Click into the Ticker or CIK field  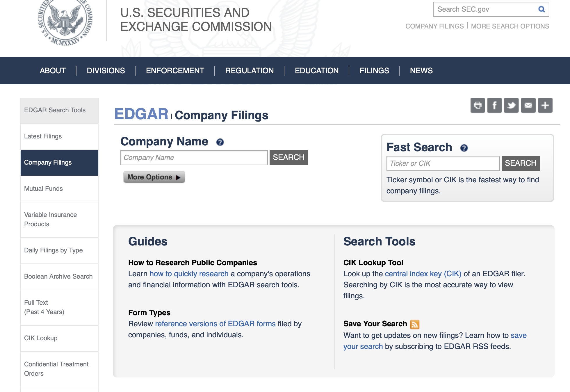(x=443, y=163)
